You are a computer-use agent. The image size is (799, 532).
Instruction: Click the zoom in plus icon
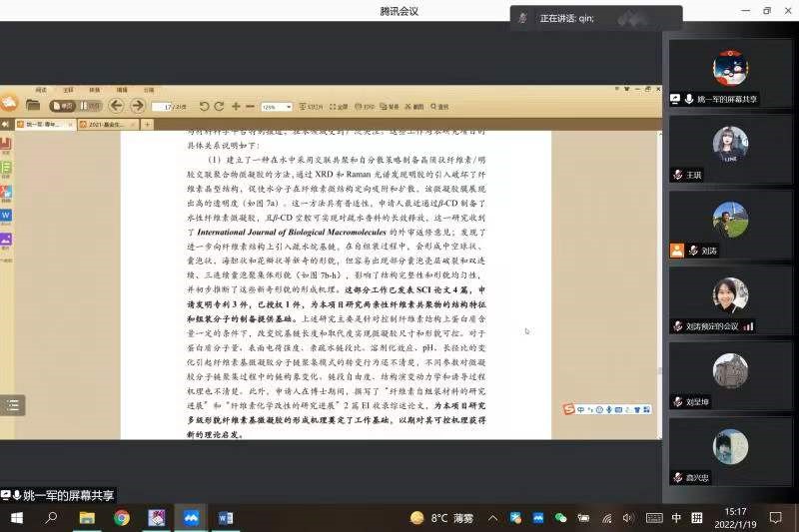(236, 106)
